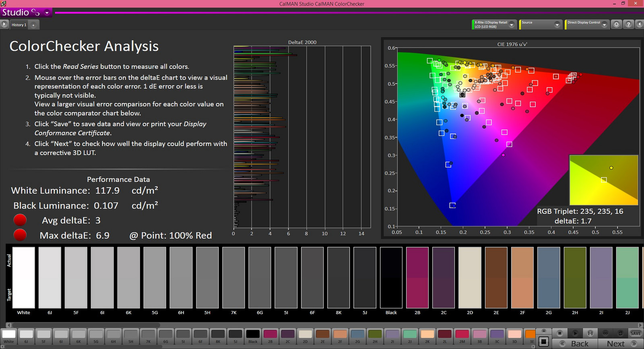Click the large 2H comparator swatch
The image size is (644, 349).
575,278
